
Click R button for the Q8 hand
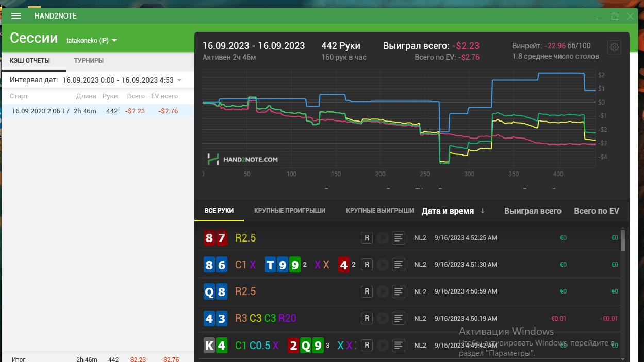367,291
